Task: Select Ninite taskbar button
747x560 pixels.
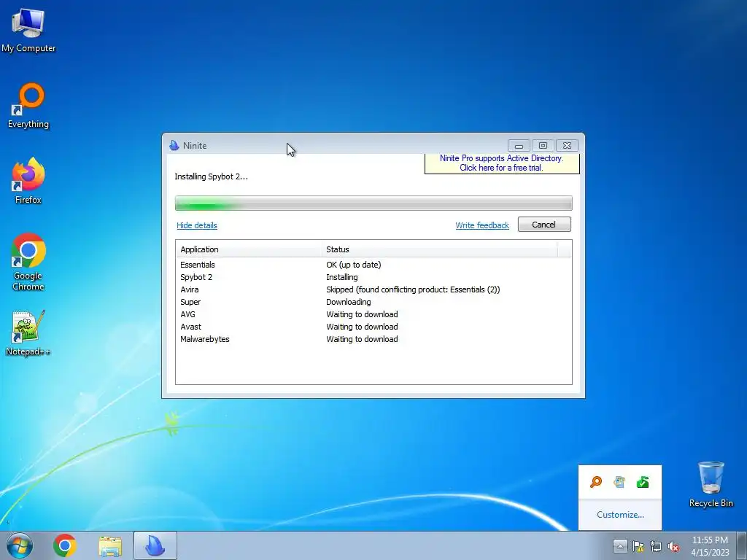Action: click(x=155, y=545)
